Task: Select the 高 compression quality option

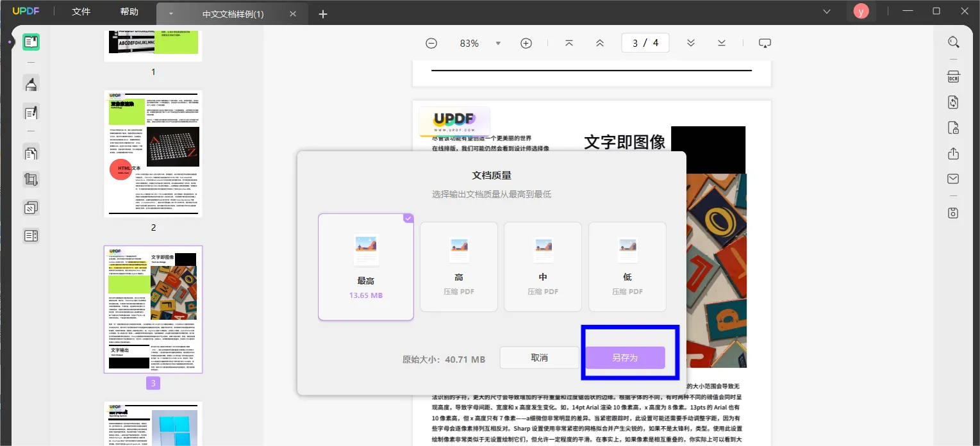Action: 459,267
